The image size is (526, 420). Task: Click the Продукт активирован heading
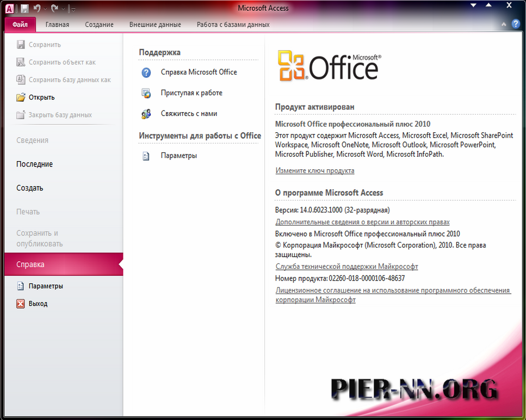click(314, 107)
